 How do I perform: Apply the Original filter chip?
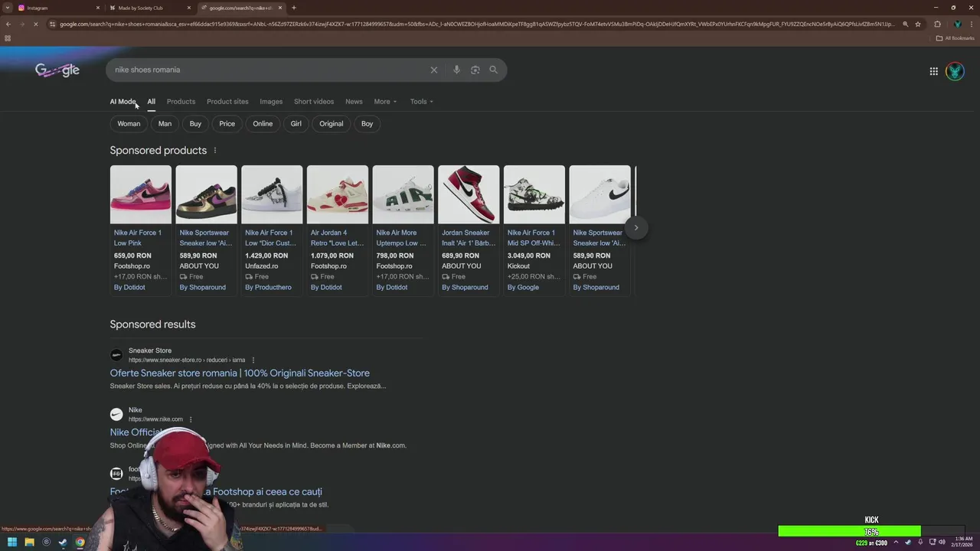332,124
